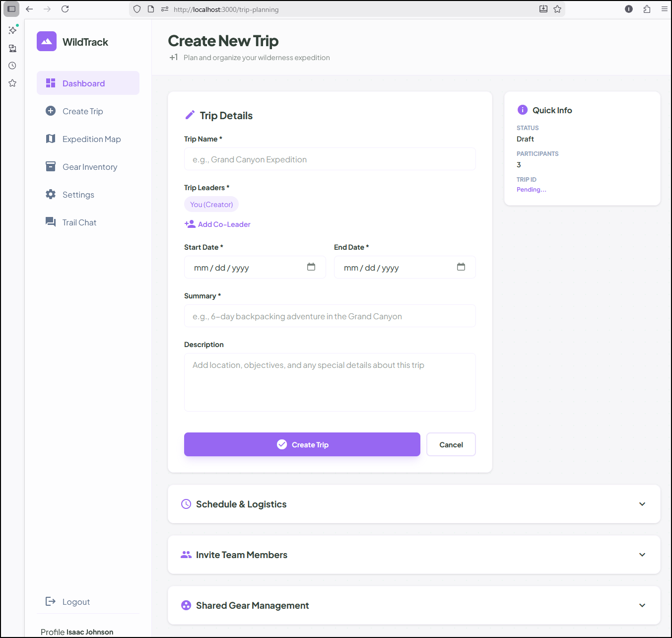The width and height of the screenshot is (672, 638).
Task: Expand the Schedule & Logistics section
Action: coord(642,504)
